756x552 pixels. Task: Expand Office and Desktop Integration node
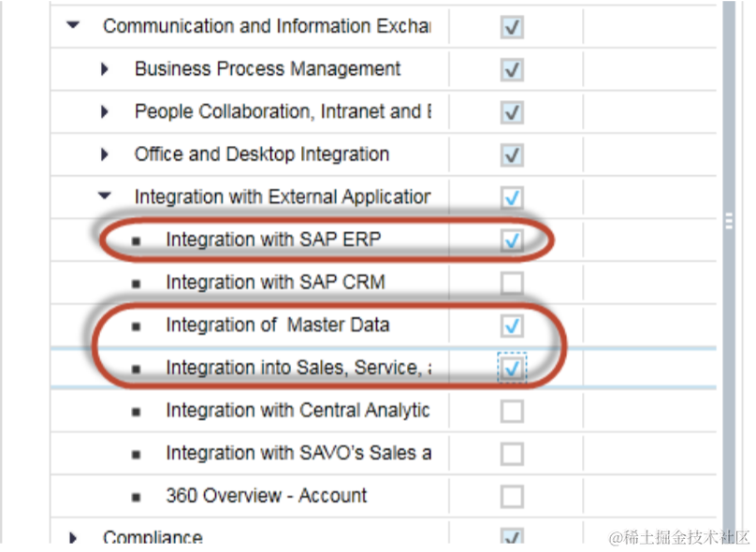pos(105,154)
